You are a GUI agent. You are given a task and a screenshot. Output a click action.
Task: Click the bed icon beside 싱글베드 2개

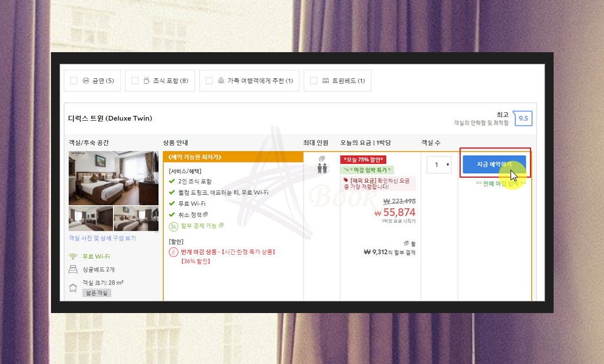click(x=73, y=269)
